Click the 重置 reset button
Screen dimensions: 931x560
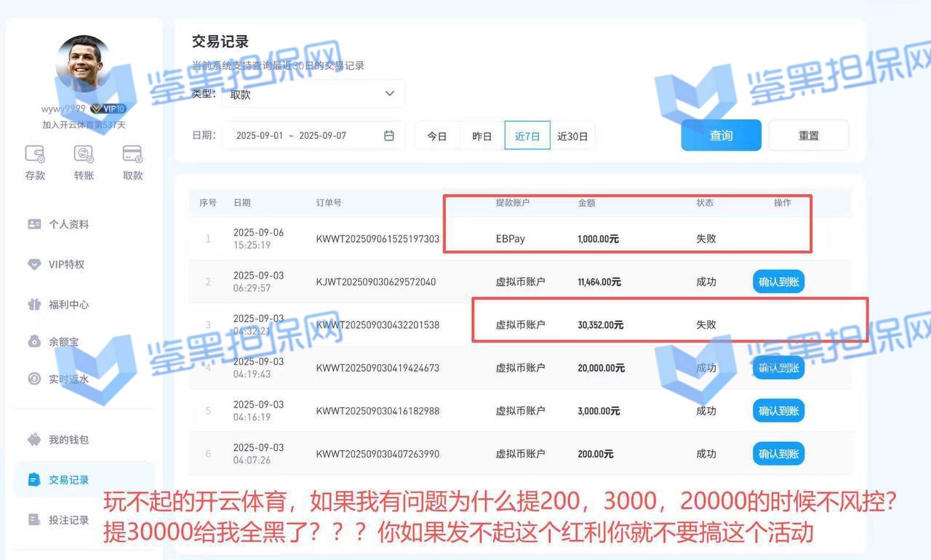point(809,135)
